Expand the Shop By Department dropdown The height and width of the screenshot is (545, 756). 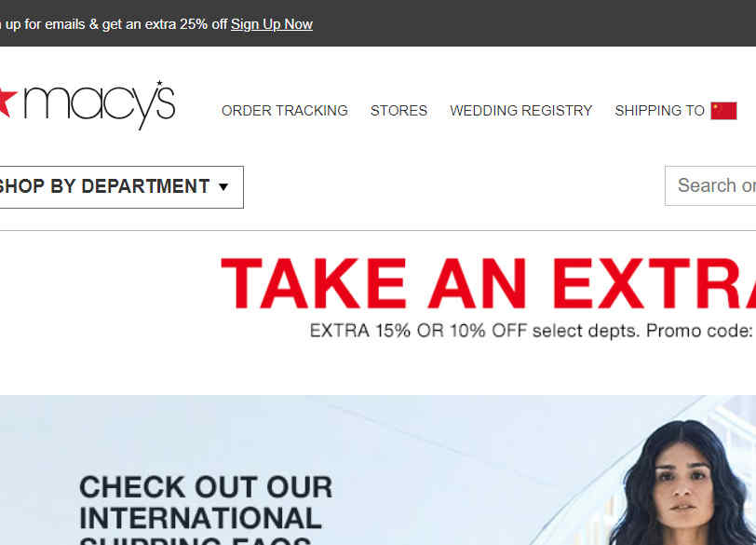coord(121,187)
